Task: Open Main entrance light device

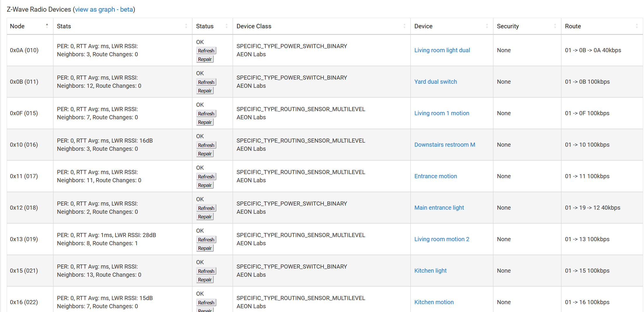Action: pyautogui.click(x=439, y=208)
